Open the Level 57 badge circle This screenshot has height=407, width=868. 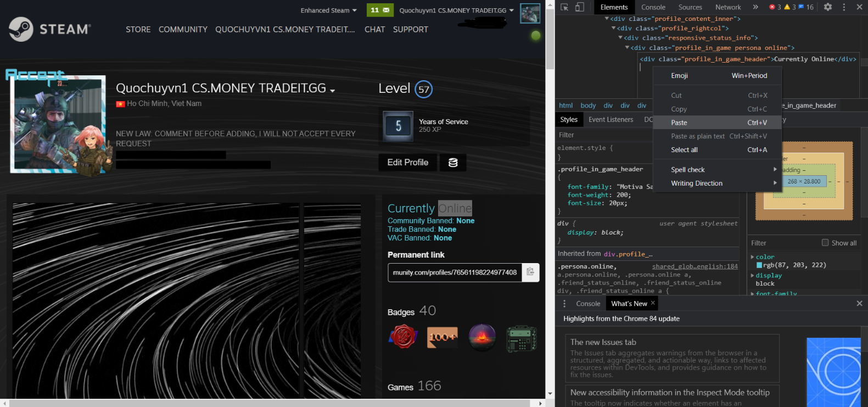pos(423,90)
